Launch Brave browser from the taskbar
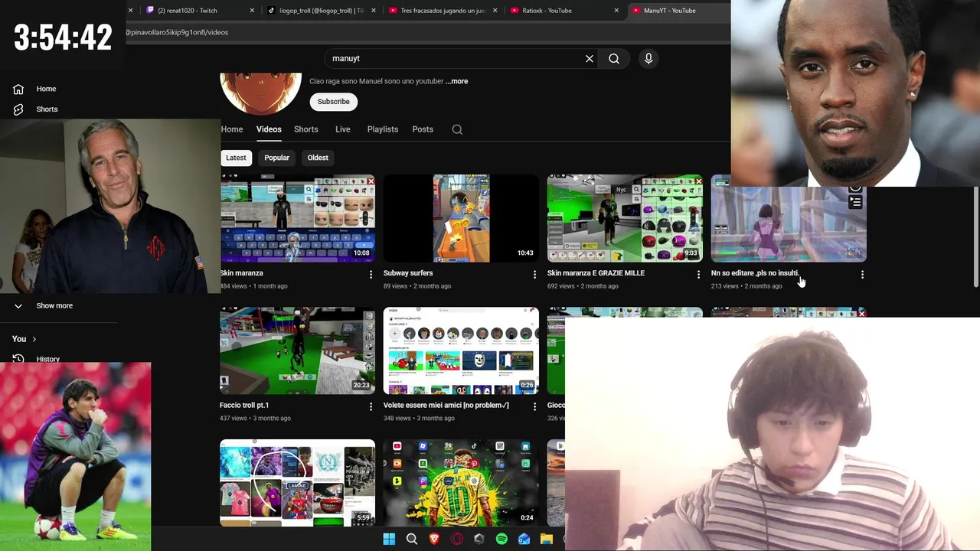 click(x=434, y=539)
